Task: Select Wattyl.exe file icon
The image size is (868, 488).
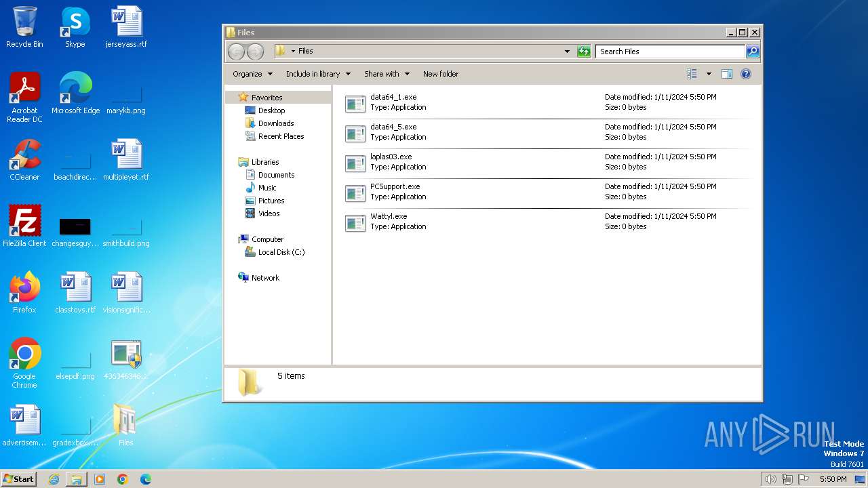Action: [355, 223]
